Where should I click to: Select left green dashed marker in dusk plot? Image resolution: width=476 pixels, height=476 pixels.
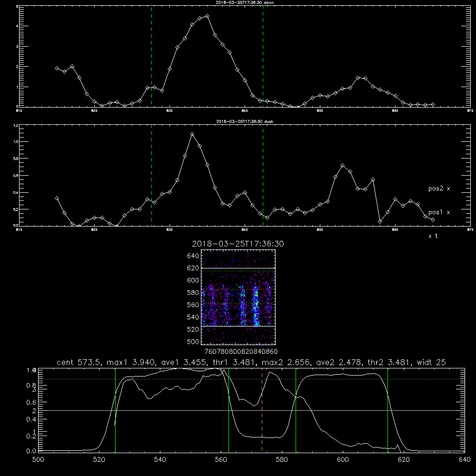pos(151,175)
